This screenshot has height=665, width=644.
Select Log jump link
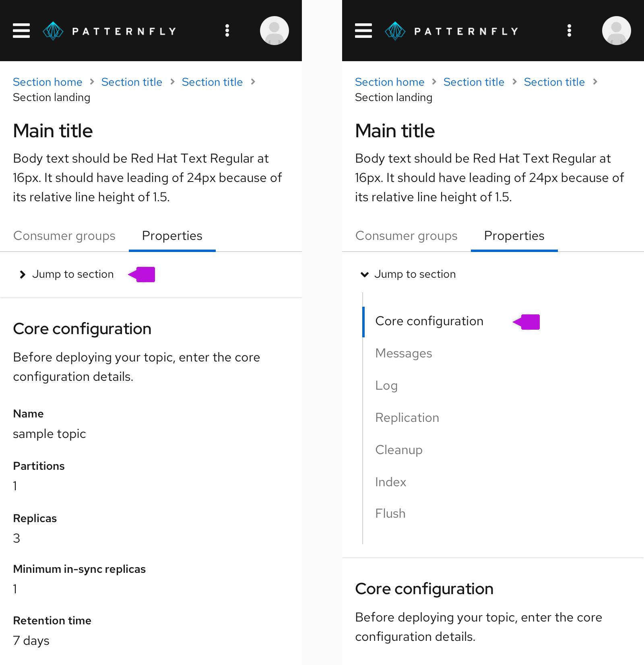coord(386,385)
